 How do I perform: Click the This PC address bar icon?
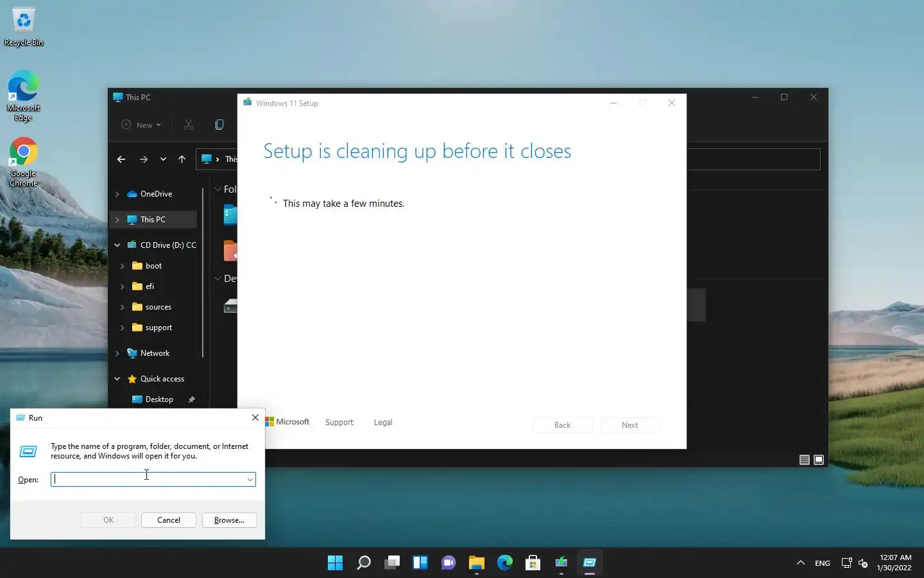click(207, 159)
